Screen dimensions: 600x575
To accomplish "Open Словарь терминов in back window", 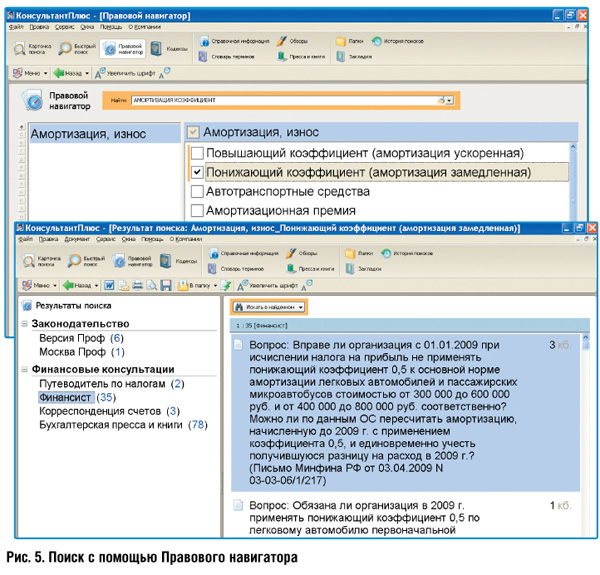I will (x=227, y=57).
